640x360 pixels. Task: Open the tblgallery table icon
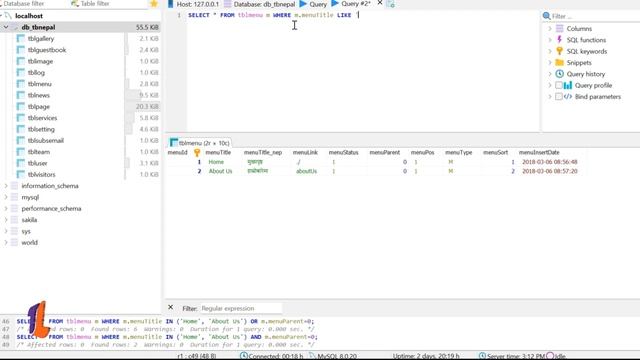(x=20, y=38)
